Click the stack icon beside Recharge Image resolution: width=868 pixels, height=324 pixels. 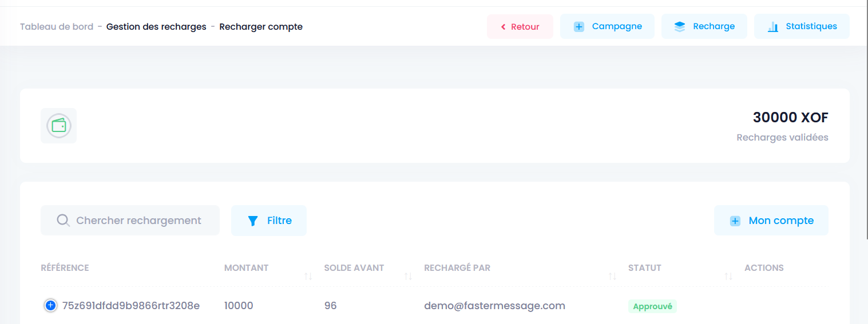point(679,27)
